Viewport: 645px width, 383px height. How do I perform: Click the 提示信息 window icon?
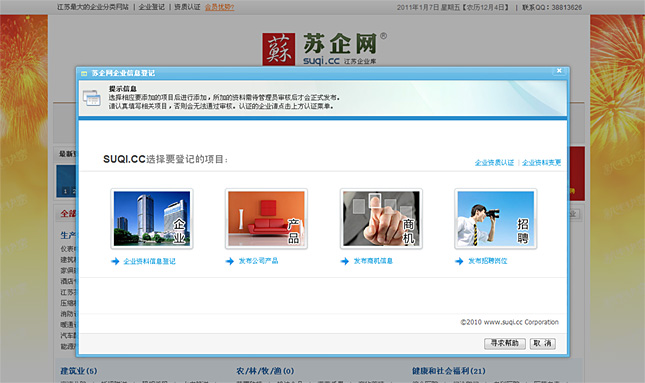(x=92, y=98)
